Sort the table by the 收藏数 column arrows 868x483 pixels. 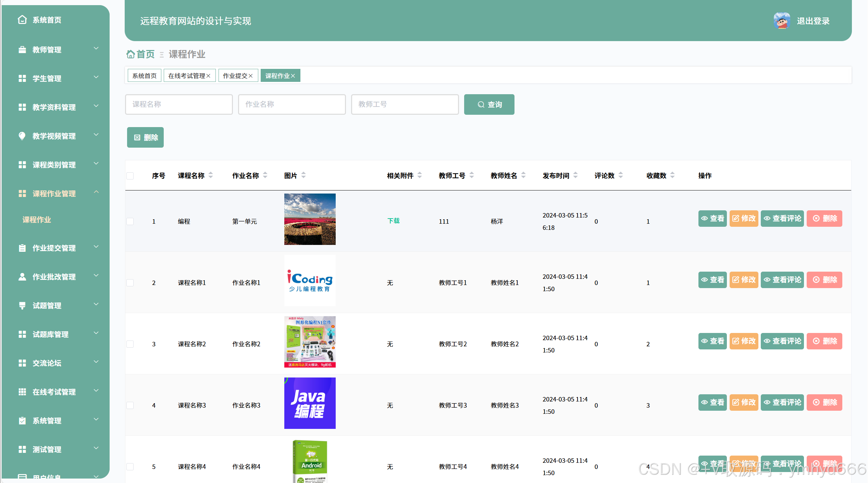(x=672, y=175)
